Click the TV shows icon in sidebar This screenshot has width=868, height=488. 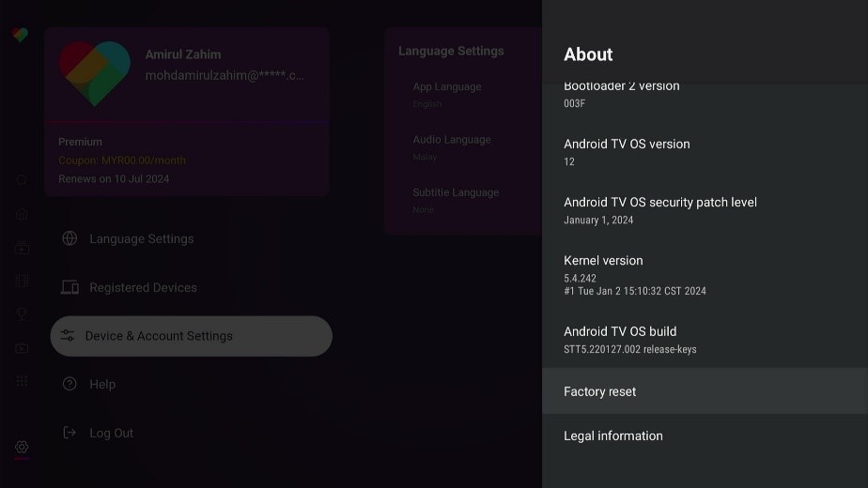[x=22, y=248]
